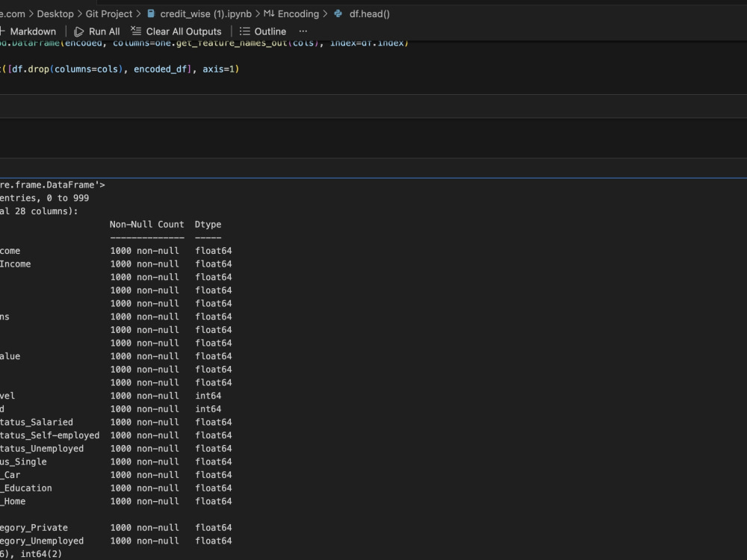The image size is (747, 560).
Task: Click the _Education column name
Action: [x=25, y=488]
